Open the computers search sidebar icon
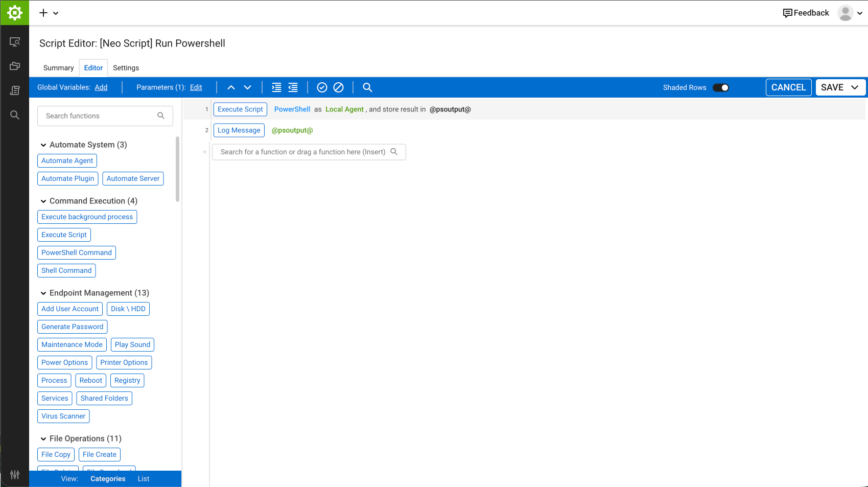The width and height of the screenshot is (868, 487). pyautogui.click(x=15, y=42)
